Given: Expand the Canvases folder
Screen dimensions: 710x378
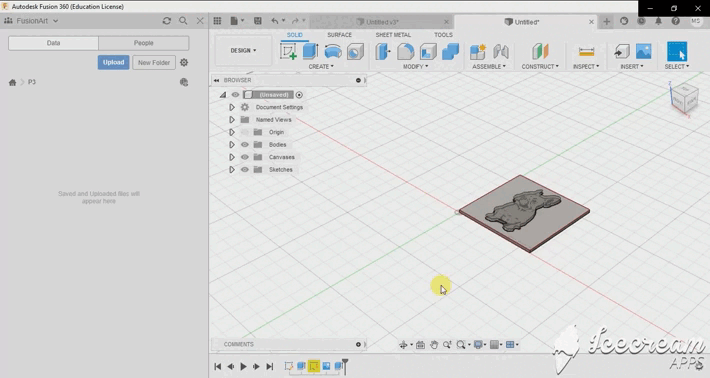Looking at the screenshot, I should point(231,157).
